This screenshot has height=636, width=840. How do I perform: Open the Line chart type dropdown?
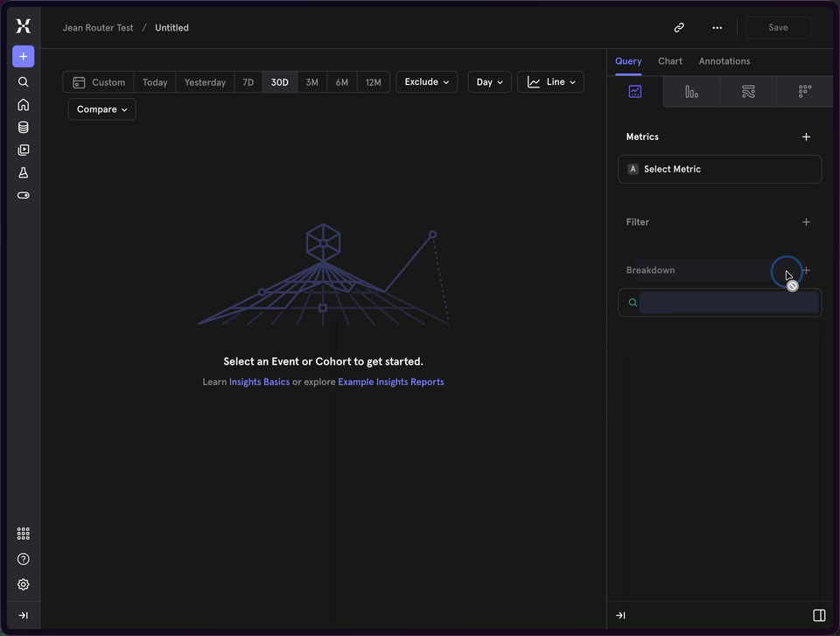pyautogui.click(x=551, y=82)
